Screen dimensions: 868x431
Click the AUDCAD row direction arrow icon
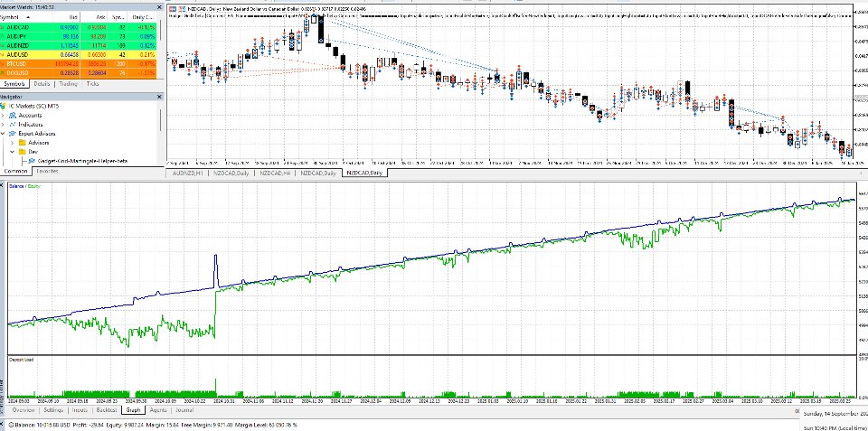point(3,26)
